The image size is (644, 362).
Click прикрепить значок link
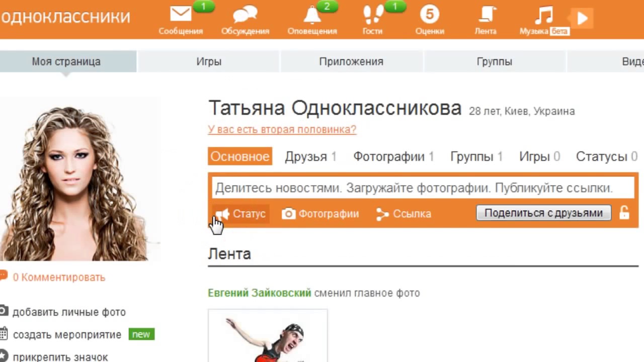point(60,357)
